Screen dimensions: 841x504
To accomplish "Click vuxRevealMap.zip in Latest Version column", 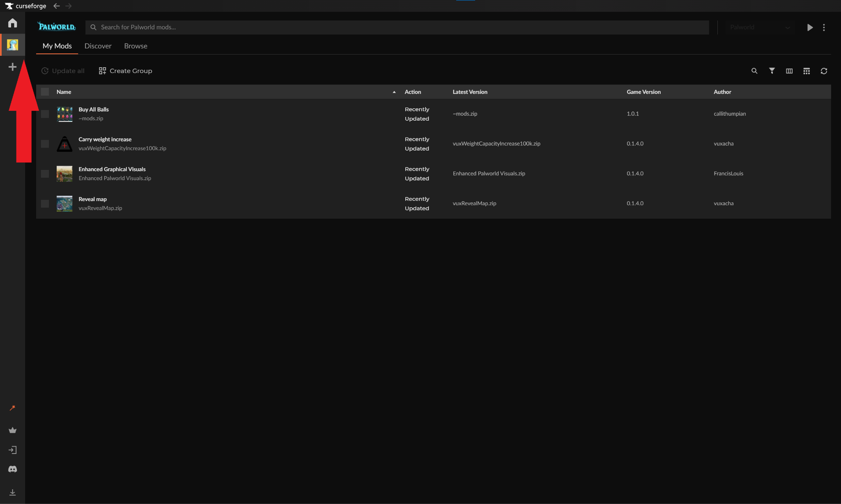I will click(x=474, y=203).
